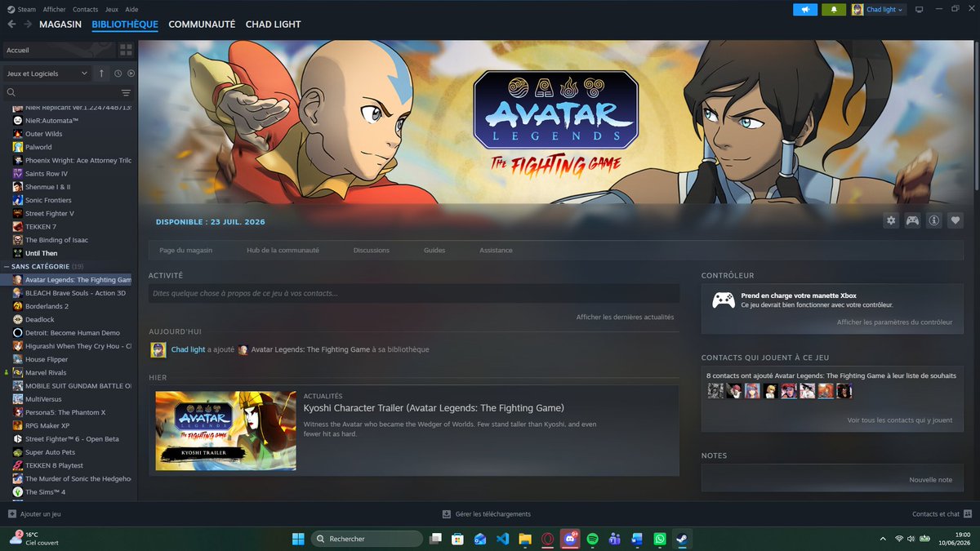The height and width of the screenshot is (551, 980).
Task: Click the taskbar Rechercher search box
Action: [368, 539]
